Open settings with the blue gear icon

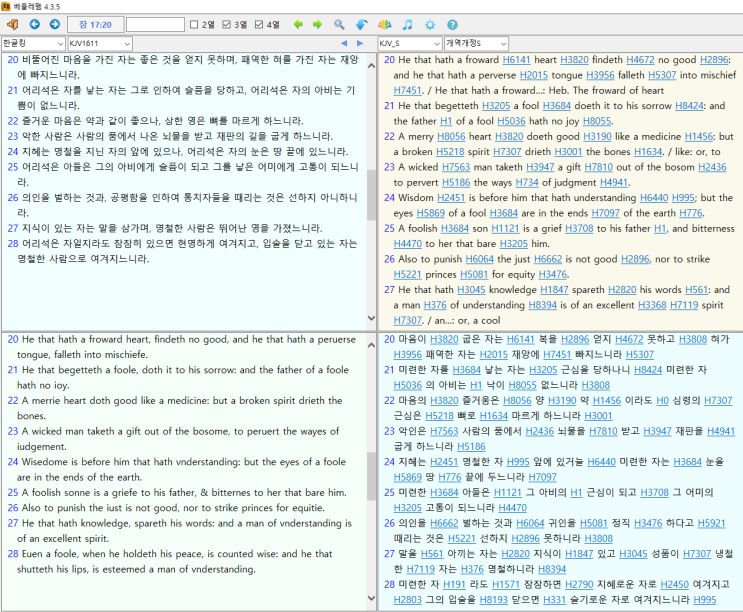(430, 25)
